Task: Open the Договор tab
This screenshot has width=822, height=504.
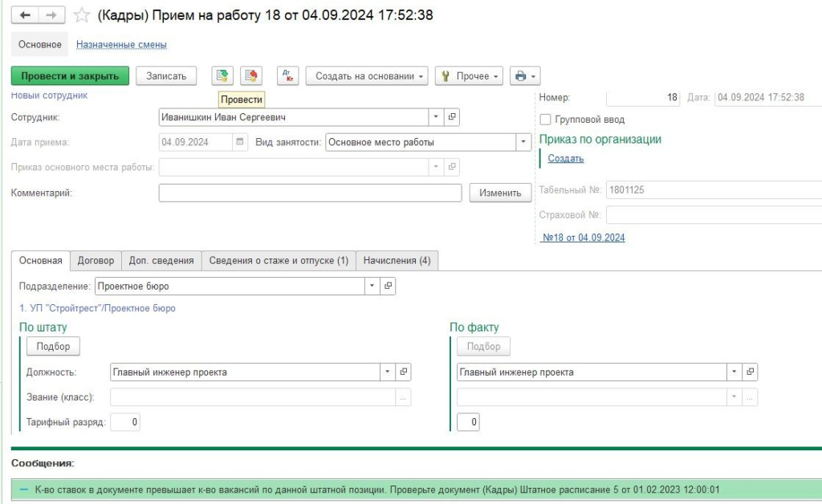Action: tap(96, 260)
